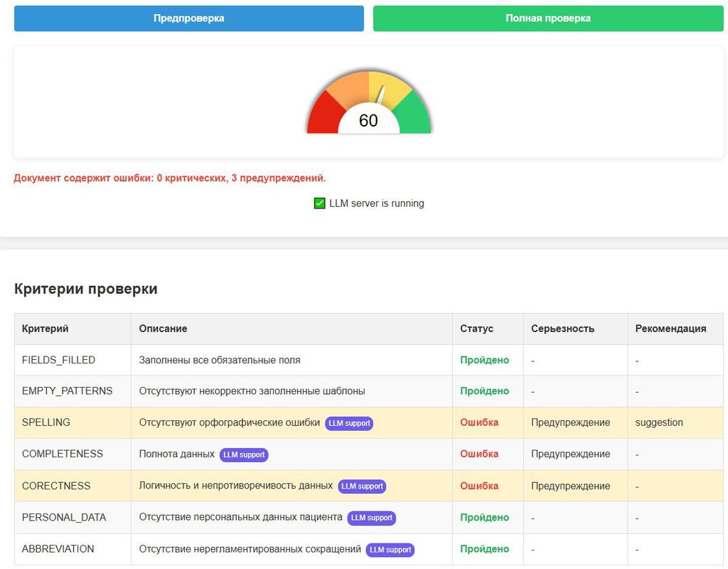
Task: Click the Ошибка status for COMPLETENESS
Action: click(x=479, y=454)
